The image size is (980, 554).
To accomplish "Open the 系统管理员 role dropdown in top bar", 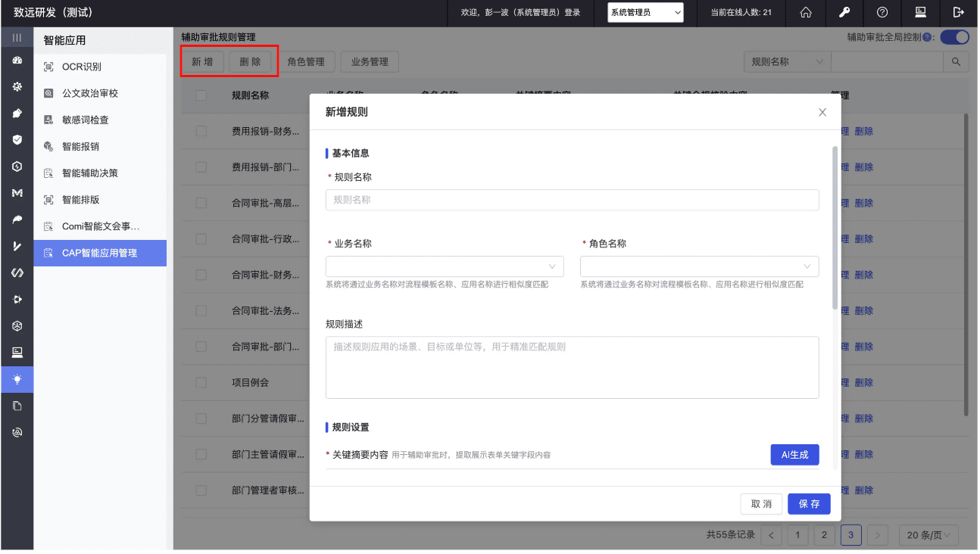I will coord(645,12).
